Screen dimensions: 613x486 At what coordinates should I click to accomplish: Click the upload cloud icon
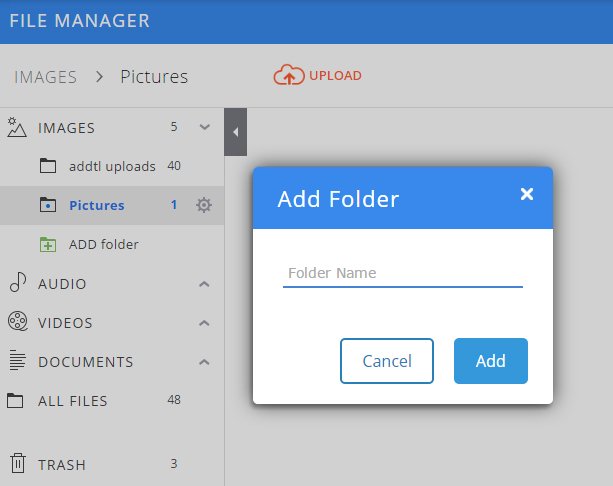[x=289, y=75]
